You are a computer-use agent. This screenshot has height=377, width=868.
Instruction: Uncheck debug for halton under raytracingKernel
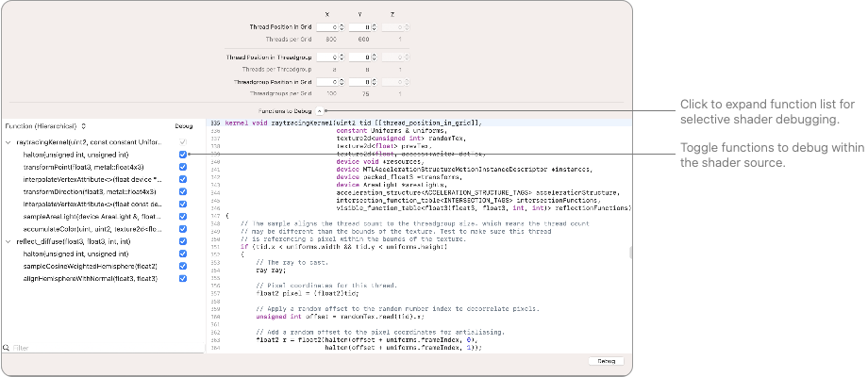pyautogui.click(x=183, y=154)
